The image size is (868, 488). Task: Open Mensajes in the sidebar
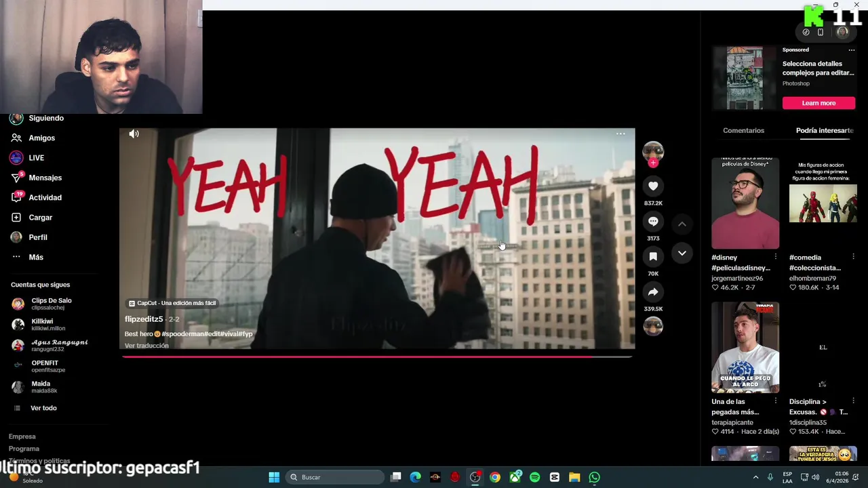pyautogui.click(x=45, y=178)
